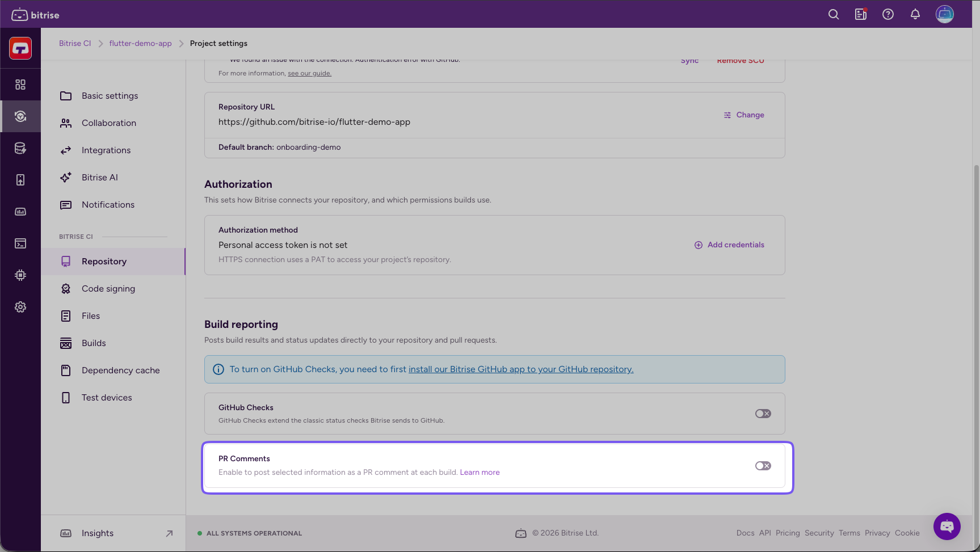The image size is (980, 552).
Task: Click Change repository URL button
Action: point(744,115)
